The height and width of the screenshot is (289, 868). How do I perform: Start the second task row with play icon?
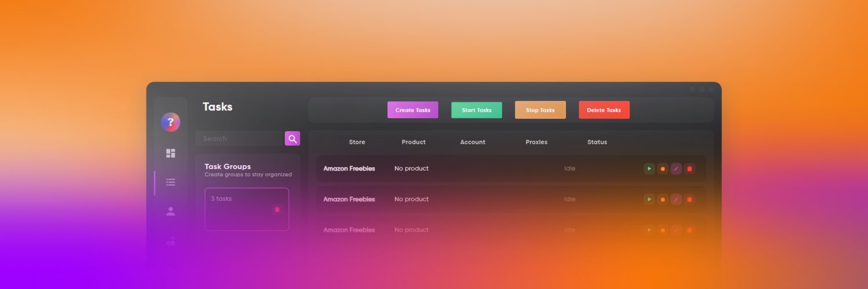point(649,199)
